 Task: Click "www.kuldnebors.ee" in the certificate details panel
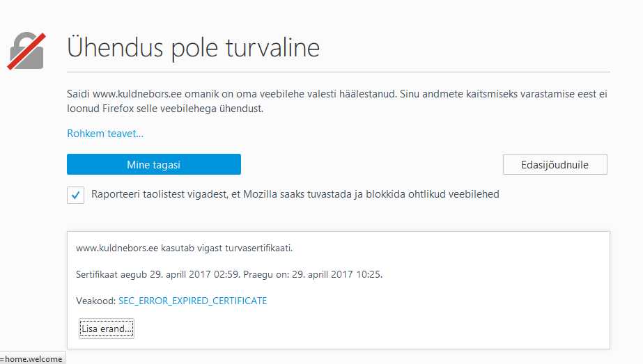click(116, 248)
